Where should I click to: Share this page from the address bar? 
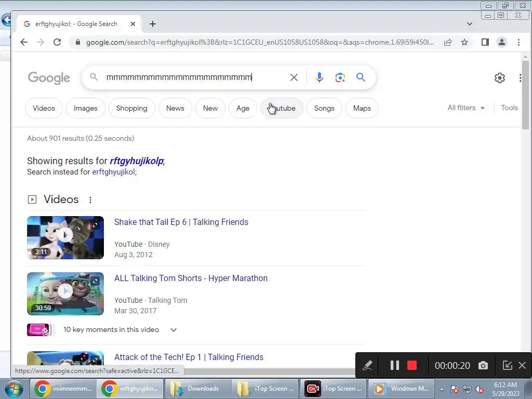click(x=448, y=42)
